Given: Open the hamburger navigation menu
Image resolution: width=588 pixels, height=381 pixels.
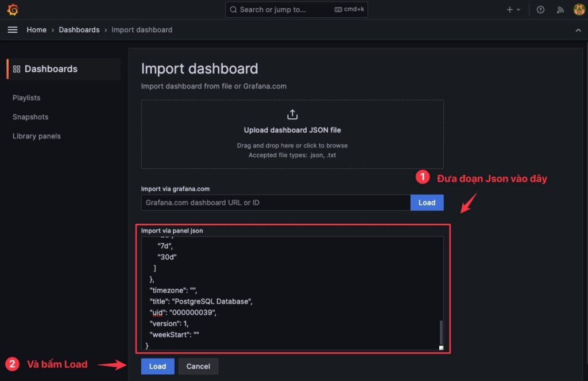Looking at the screenshot, I should coord(13,30).
